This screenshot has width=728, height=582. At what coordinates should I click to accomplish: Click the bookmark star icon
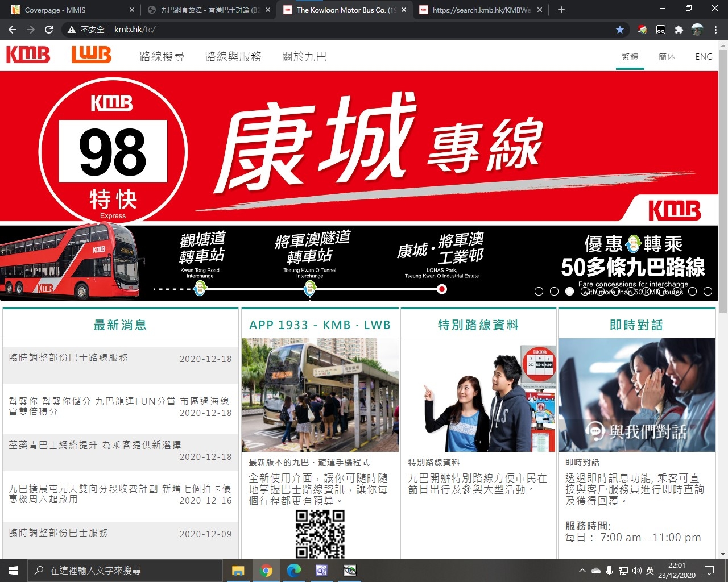pyautogui.click(x=620, y=30)
